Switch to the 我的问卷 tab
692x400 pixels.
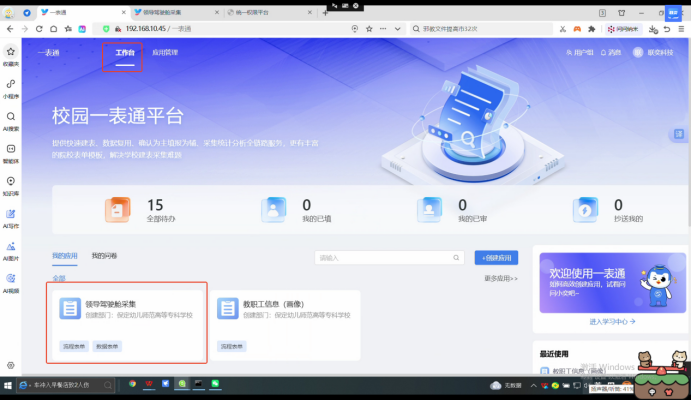(x=104, y=256)
